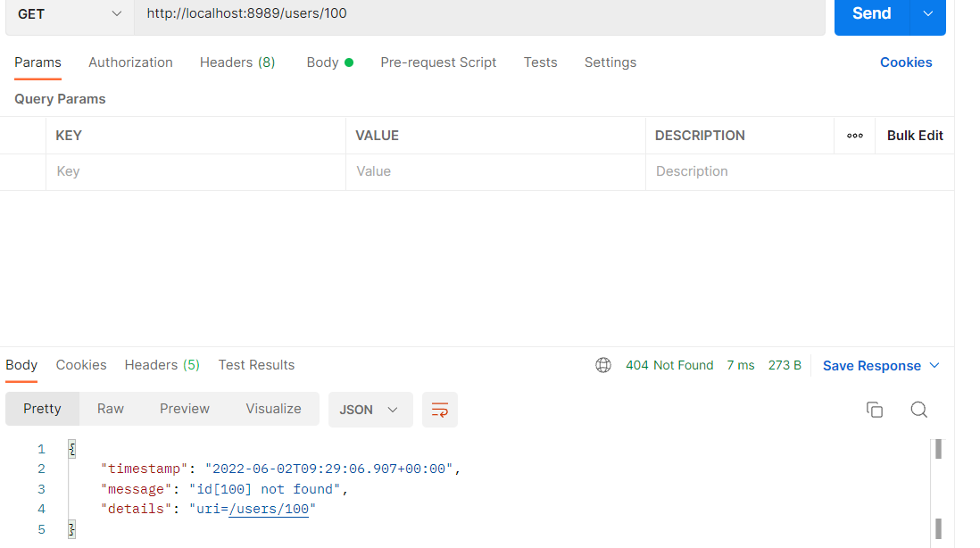The image size is (980, 548).
Task: Open the HTTP method GET dropdown
Action: click(x=70, y=13)
